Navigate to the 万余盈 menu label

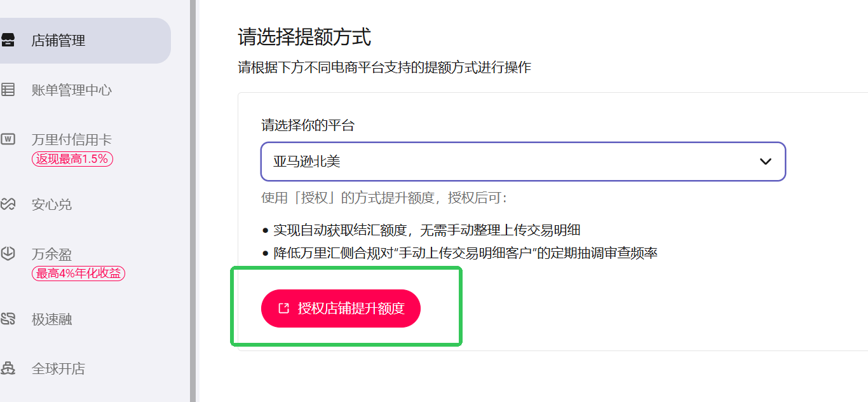click(52, 254)
